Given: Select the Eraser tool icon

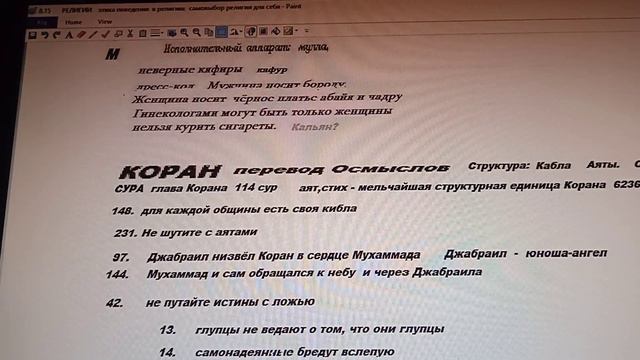Looking at the screenshot, I should pyautogui.click(x=81, y=35).
